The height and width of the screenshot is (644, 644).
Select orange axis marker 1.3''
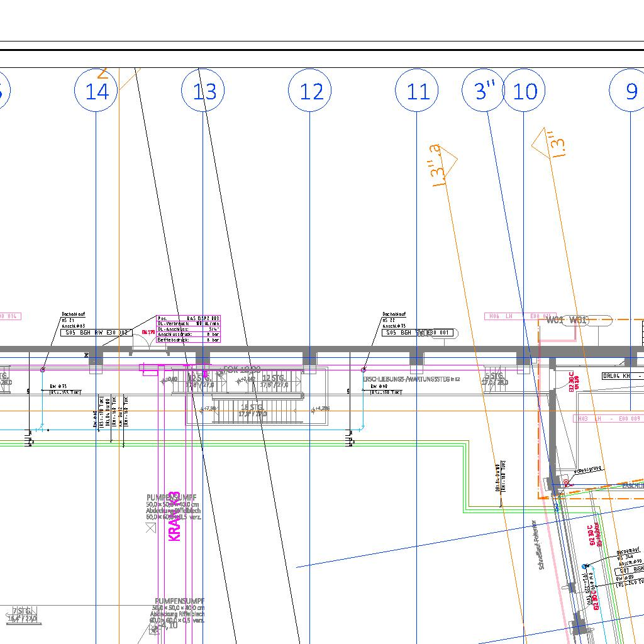pyautogui.click(x=550, y=143)
